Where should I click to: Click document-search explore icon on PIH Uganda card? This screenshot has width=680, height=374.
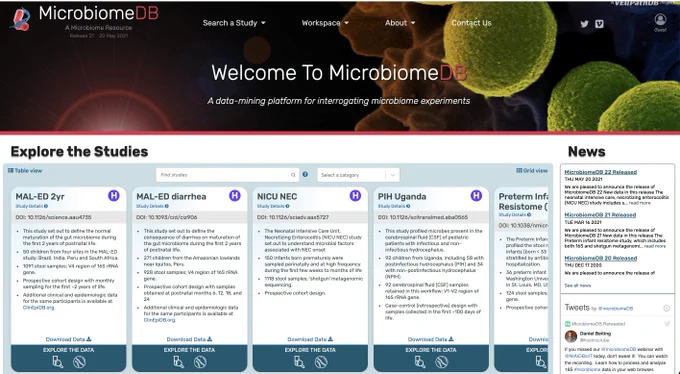click(420, 362)
